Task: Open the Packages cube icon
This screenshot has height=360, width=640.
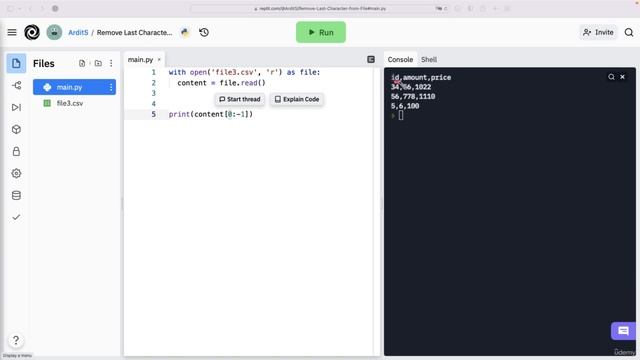Action: click(16, 129)
